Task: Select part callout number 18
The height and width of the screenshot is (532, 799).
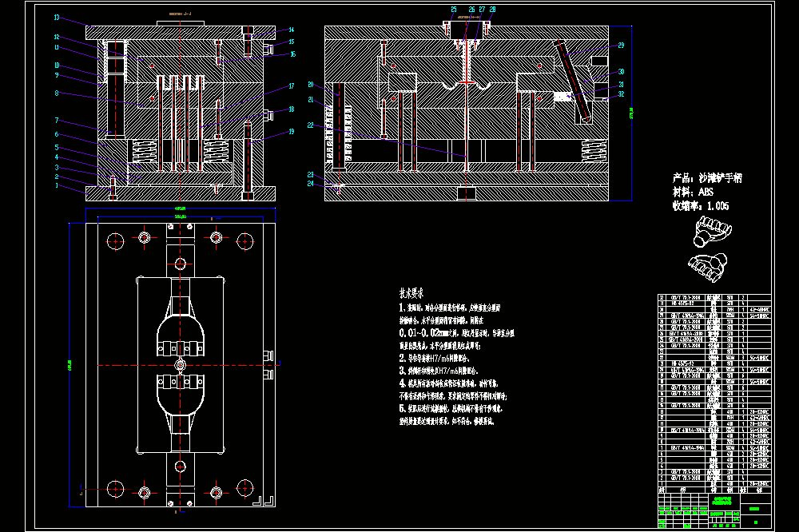Action: click(x=292, y=109)
